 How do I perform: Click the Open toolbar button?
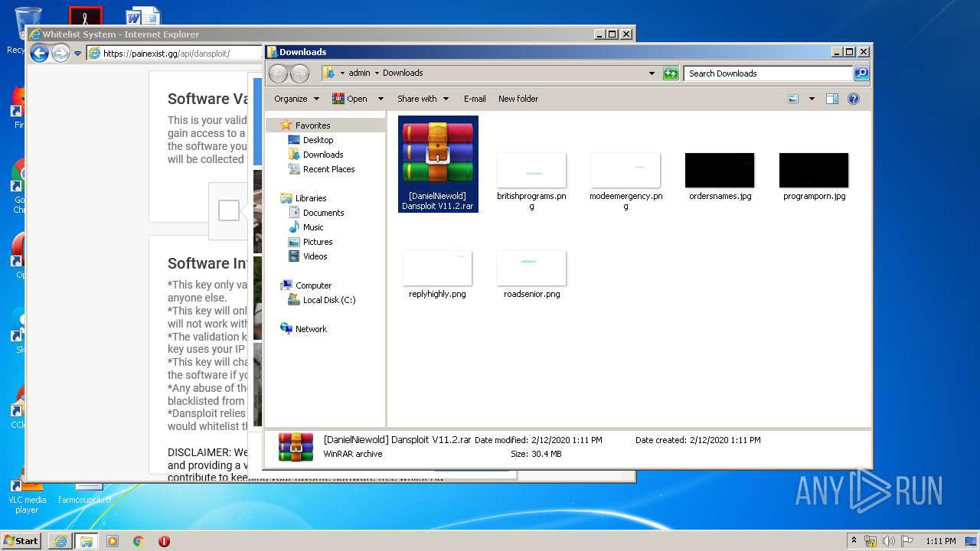coord(350,99)
